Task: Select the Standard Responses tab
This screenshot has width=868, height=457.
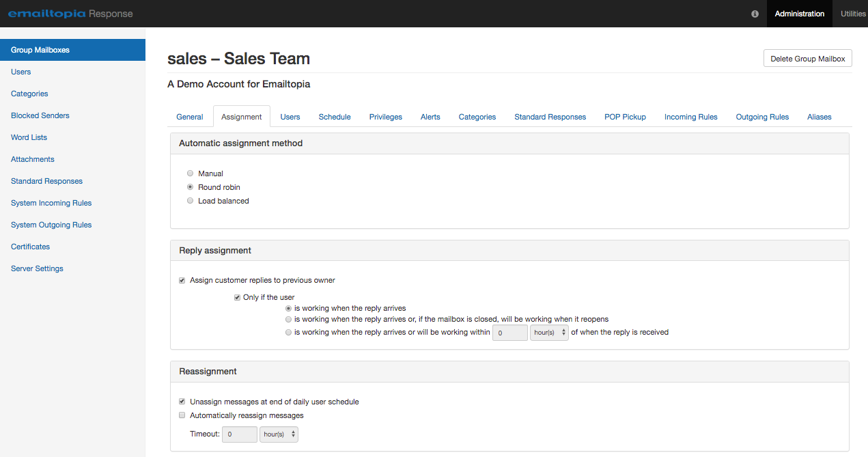Action: [x=550, y=117]
